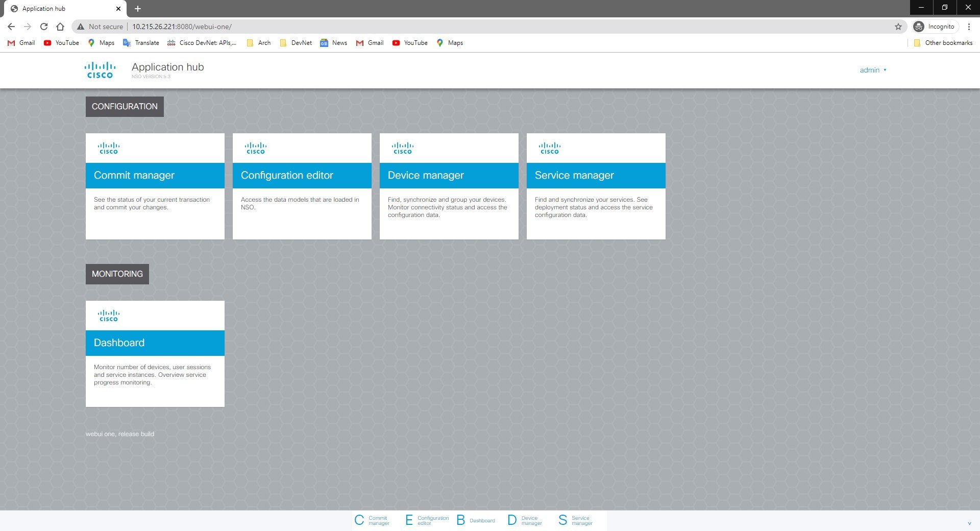Viewport: 980px width, 531px height.
Task: Open the first Maps bookmark
Action: click(101, 43)
